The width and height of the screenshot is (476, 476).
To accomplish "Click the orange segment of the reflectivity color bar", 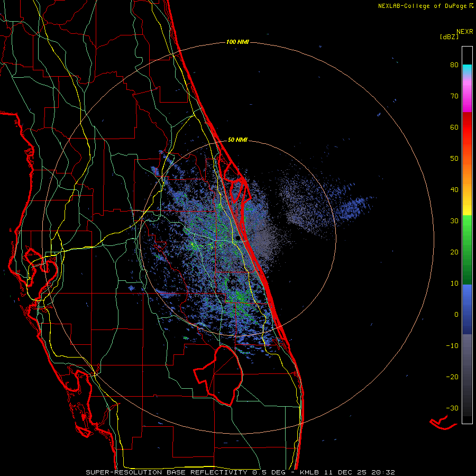I will pos(467,170).
